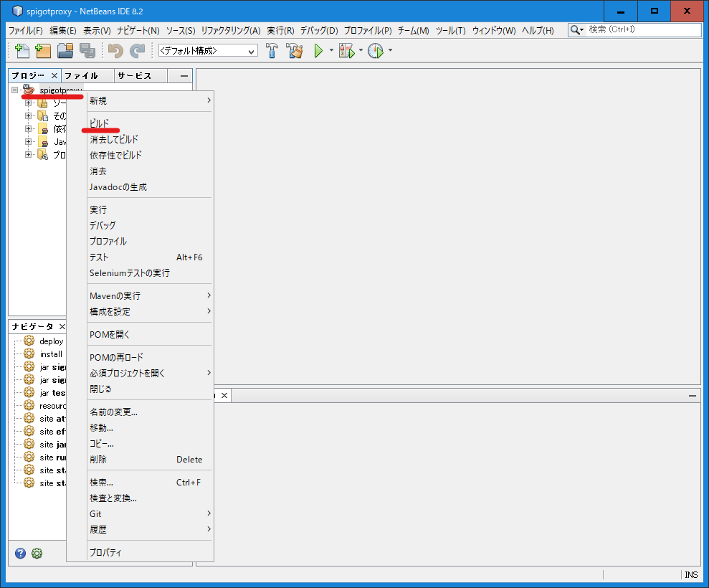Screen dimensions: 709x588
Task: Click the New Project toolbar icon
Action: pyautogui.click(x=43, y=51)
